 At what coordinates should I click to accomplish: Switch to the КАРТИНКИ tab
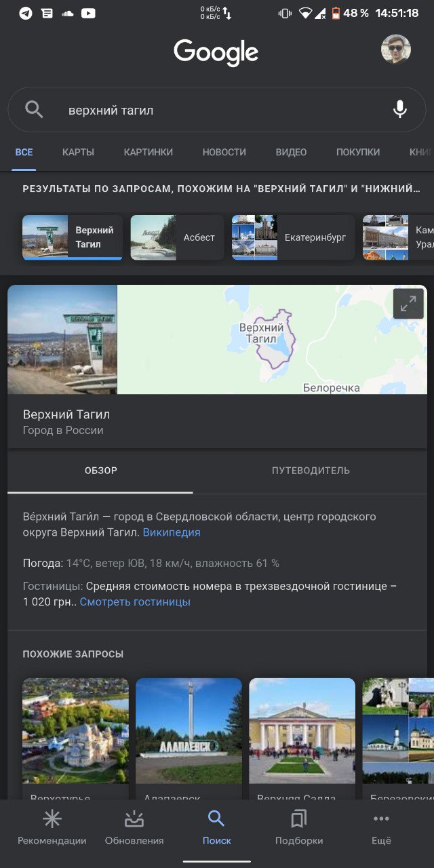pyautogui.click(x=148, y=152)
